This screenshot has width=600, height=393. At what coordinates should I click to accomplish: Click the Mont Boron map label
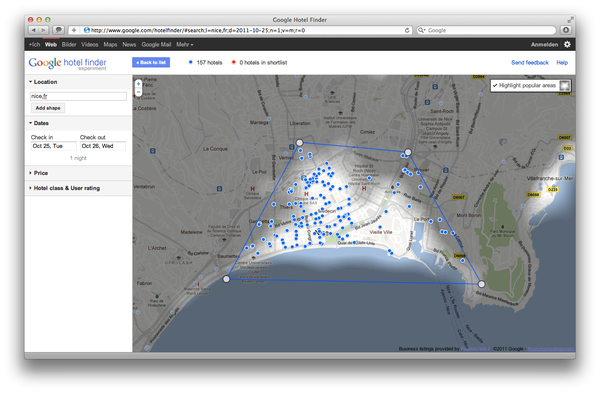click(x=469, y=215)
